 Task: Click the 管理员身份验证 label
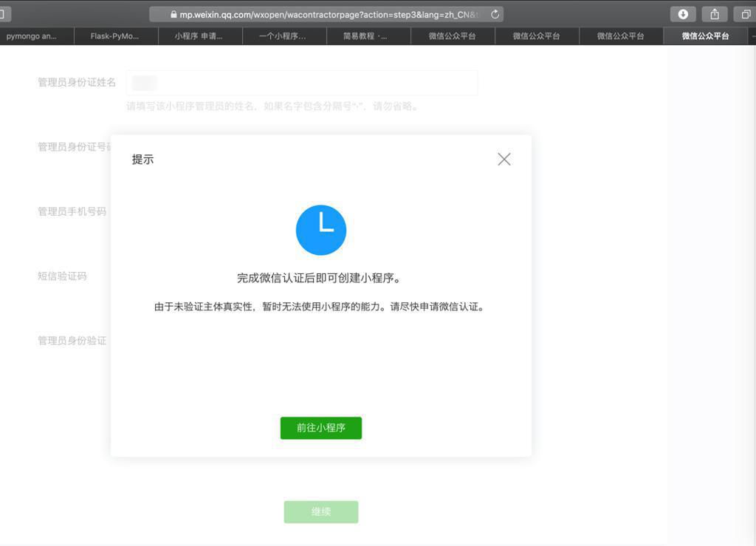72,341
